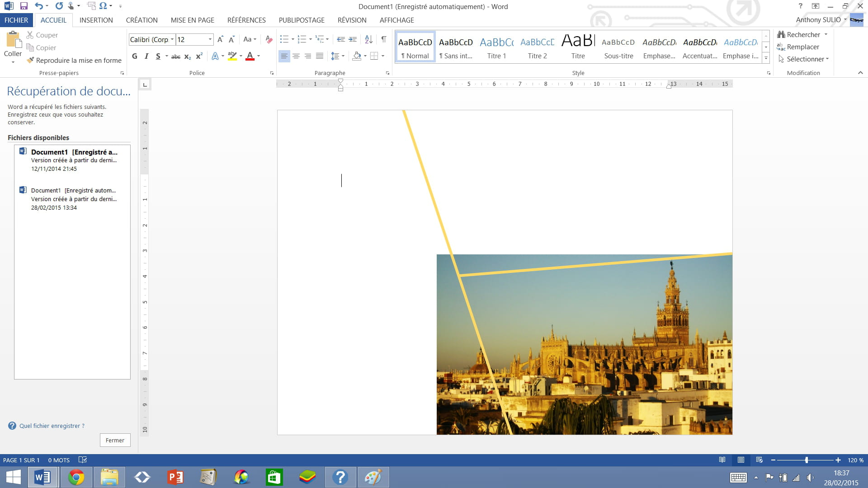The image size is (868, 488).
Task: Switch to MISE EN PAGE tab
Action: [x=192, y=20]
